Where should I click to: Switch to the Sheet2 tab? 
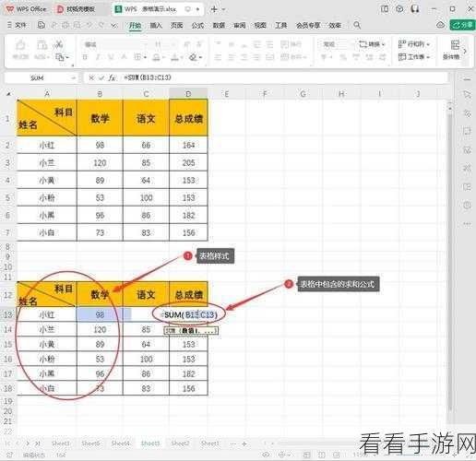(180, 443)
